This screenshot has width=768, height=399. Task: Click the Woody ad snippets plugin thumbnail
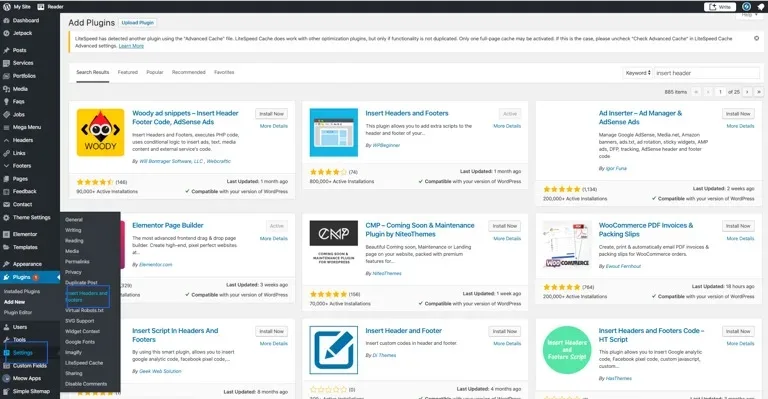coord(100,133)
